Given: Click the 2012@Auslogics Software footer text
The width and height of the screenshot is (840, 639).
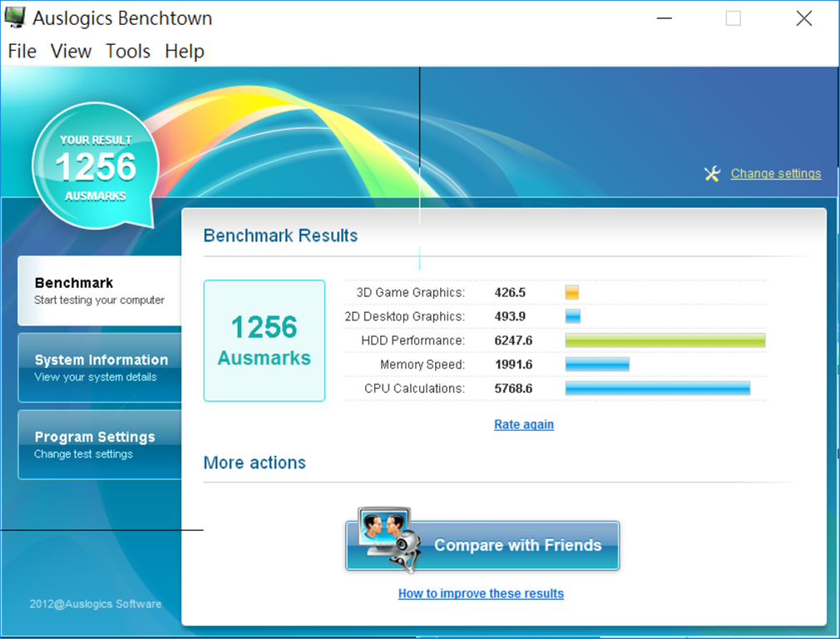Looking at the screenshot, I should point(96,603).
